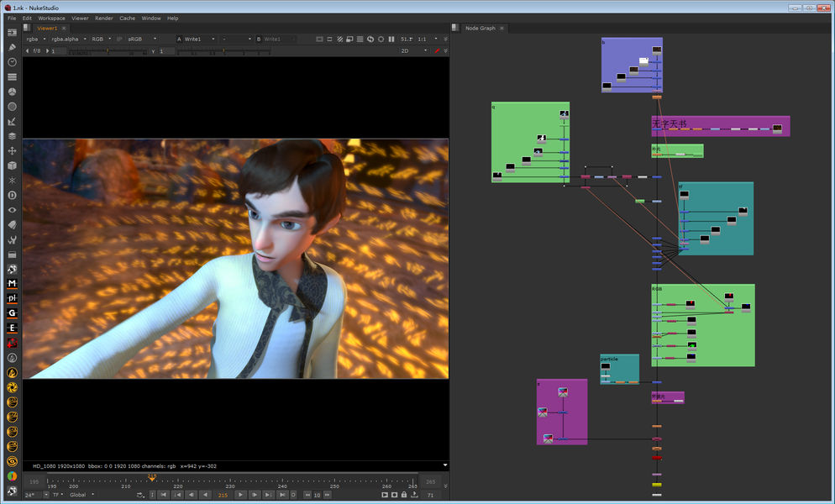The height and width of the screenshot is (504, 835).
Task: Switch to the Viewer1 tab
Action: (47, 29)
